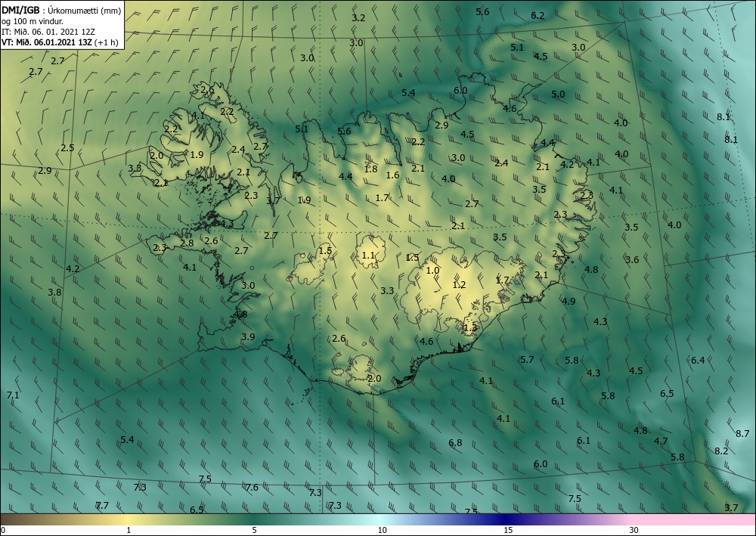Click the '5.0' precipitation value
This screenshot has height=536, width=756.
click(558, 94)
